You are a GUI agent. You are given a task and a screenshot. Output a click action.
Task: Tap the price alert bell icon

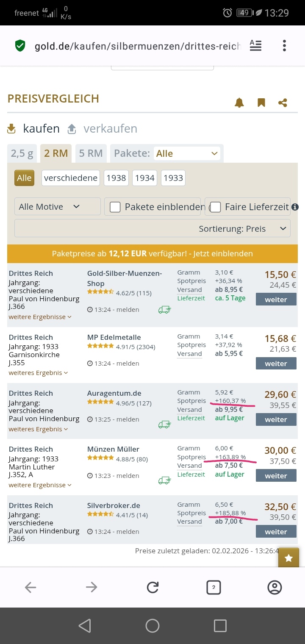point(239,103)
